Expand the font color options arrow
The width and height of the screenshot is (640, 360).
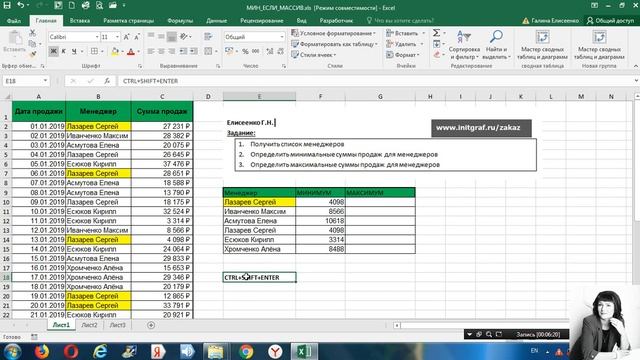point(138,52)
